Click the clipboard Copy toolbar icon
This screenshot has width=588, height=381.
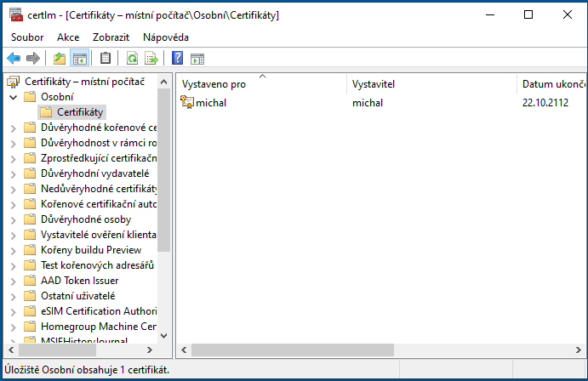[x=106, y=58]
